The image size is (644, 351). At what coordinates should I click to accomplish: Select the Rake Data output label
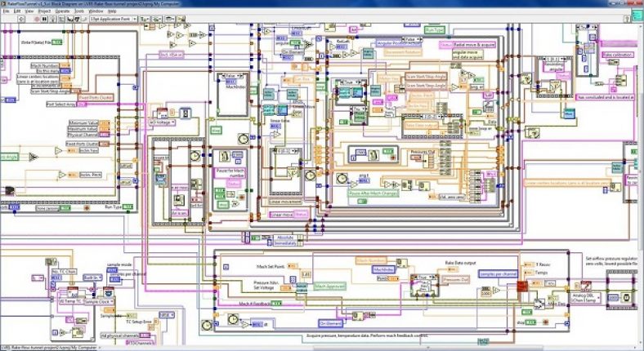pos(460,263)
